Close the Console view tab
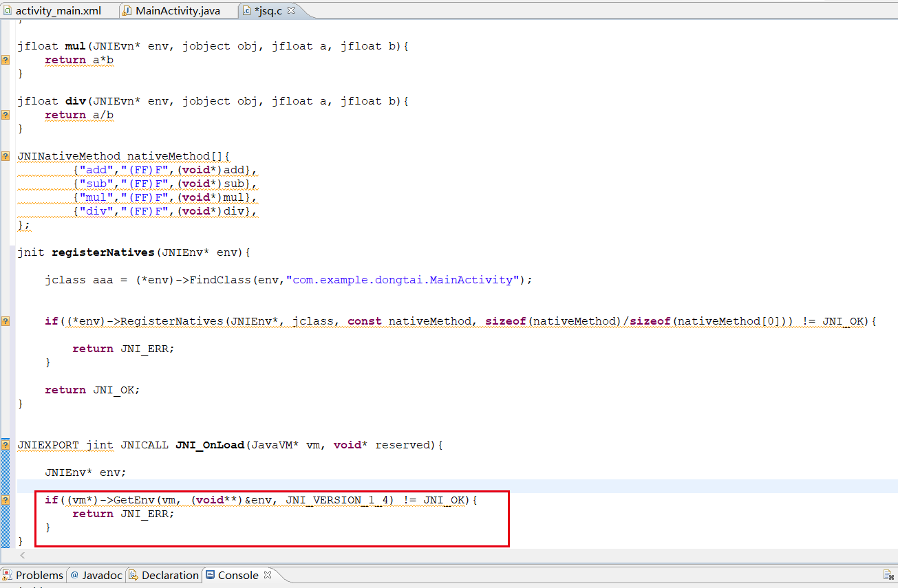Viewport: 898px width, 588px height. tap(268, 574)
